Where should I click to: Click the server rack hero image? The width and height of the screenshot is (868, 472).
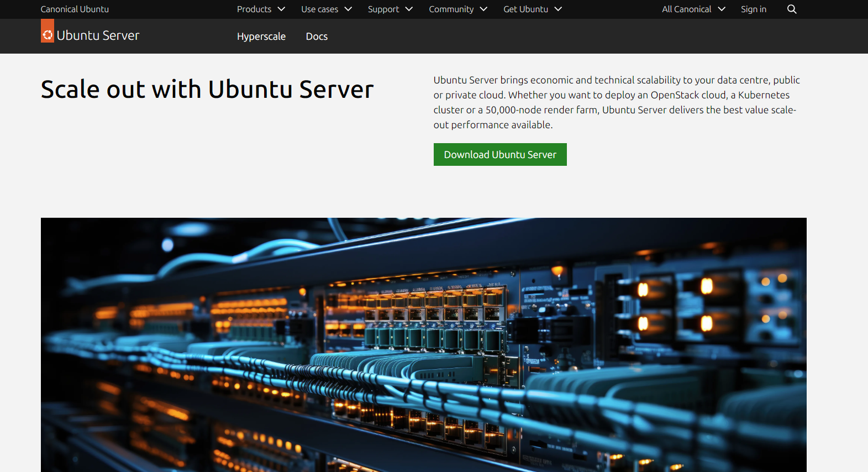point(424,345)
